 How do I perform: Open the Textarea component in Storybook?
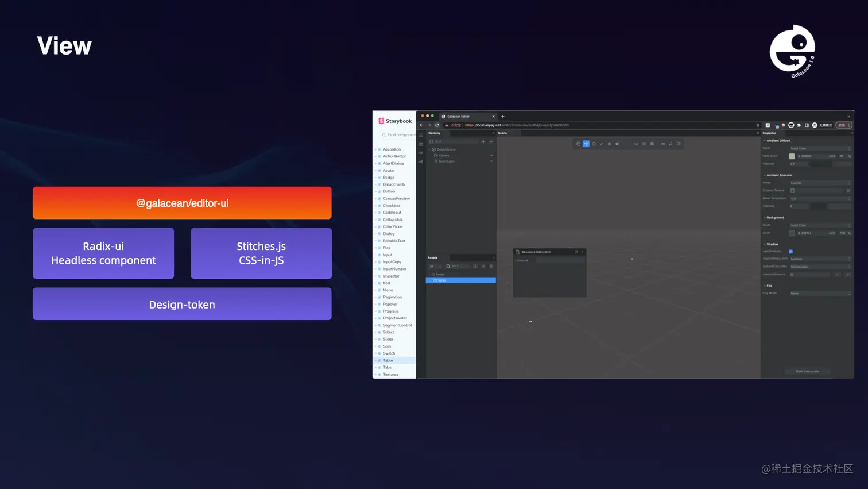tap(390, 375)
